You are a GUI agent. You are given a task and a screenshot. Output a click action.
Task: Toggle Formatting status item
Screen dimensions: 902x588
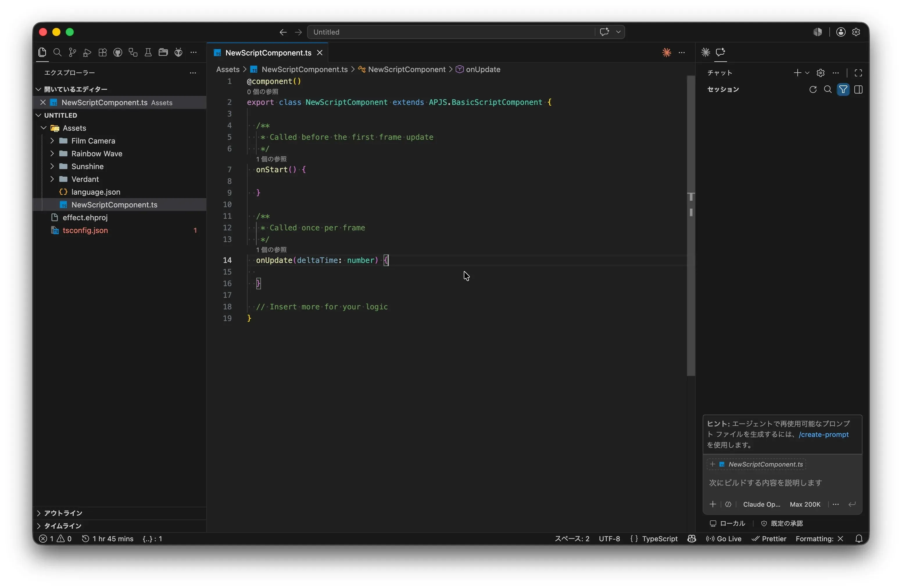(819, 539)
